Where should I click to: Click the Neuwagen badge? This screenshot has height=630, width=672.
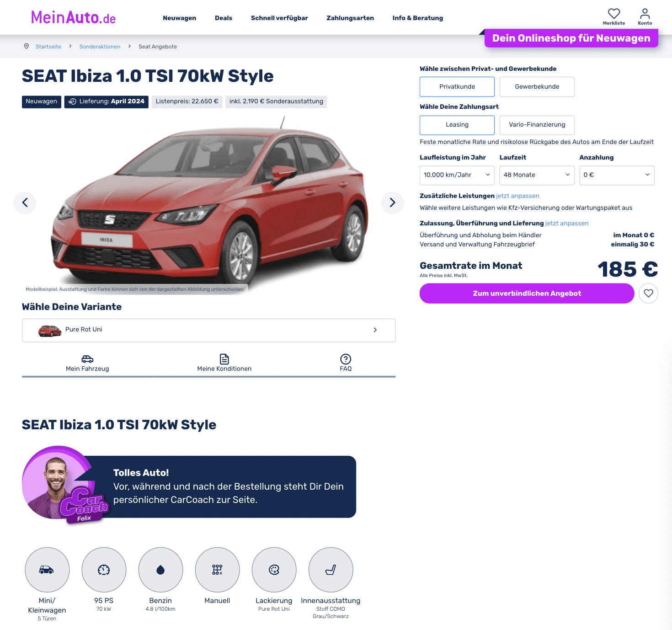click(42, 101)
